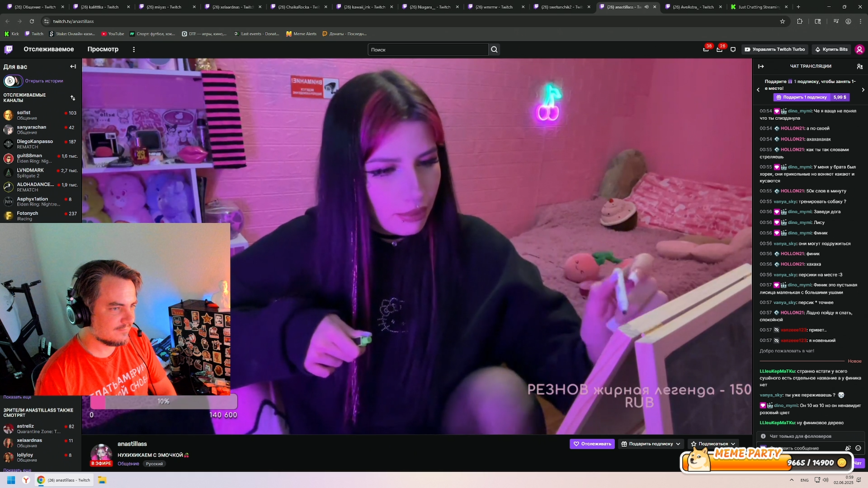Collapse the 'Для вас' sidebar
This screenshot has height=488, width=868.
tap(73, 66)
